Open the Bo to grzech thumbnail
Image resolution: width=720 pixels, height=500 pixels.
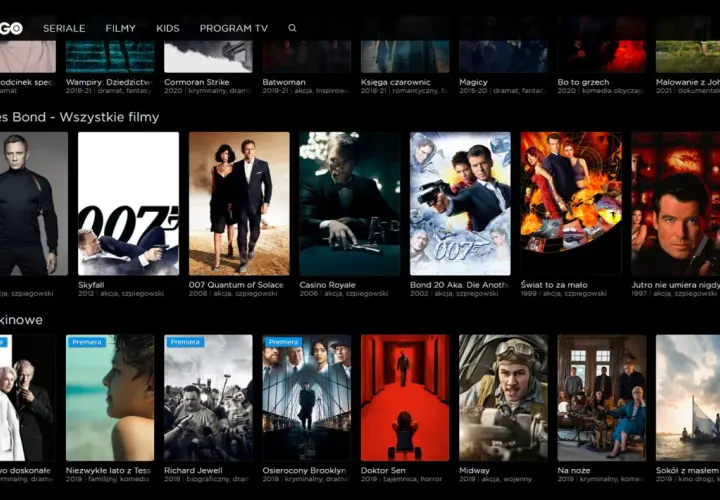pyautogui.click(x=601, y=56)
